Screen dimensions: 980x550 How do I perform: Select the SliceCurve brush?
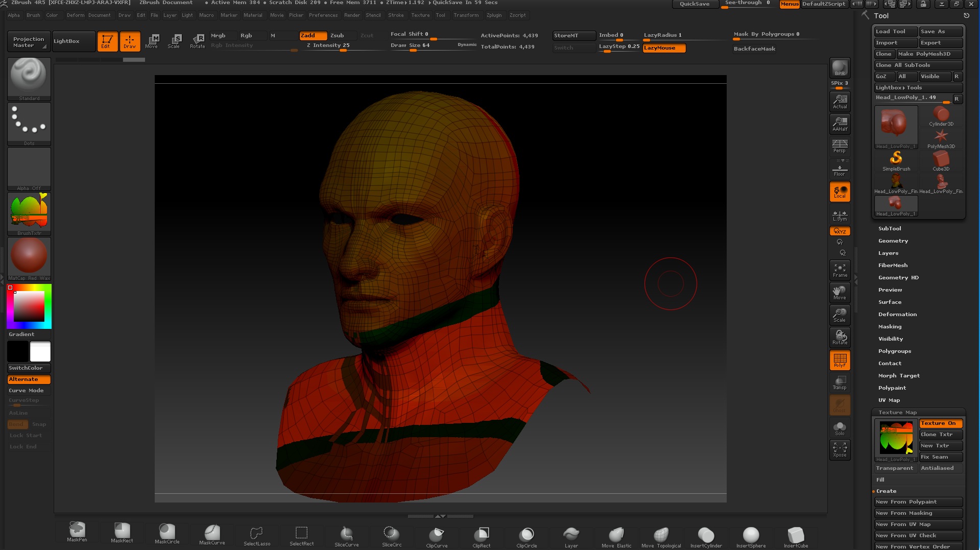tap(346, 535)
